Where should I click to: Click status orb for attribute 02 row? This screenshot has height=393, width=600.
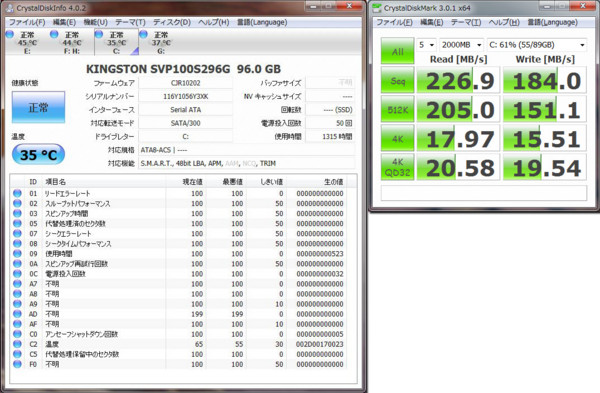pos(17,203)
